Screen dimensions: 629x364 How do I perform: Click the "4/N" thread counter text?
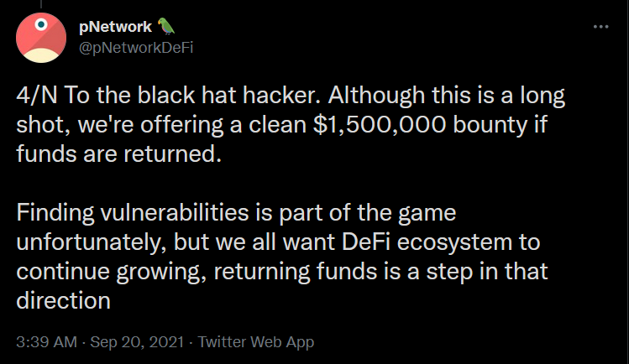[36, 96]
